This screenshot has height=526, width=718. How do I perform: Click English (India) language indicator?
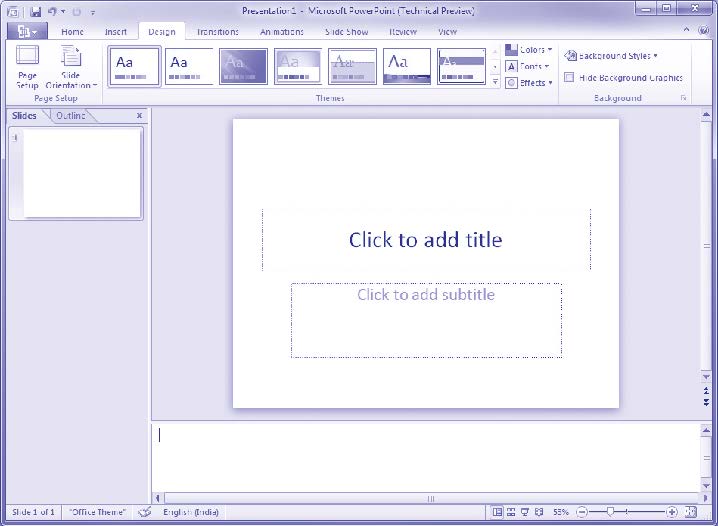tap(190, 512)
